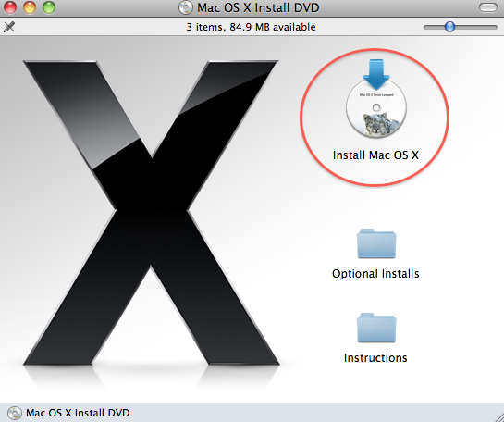This screenshot has height=422, width=504.
Task: Select the "Install Mac OS X" label
Action: [375, 155]
